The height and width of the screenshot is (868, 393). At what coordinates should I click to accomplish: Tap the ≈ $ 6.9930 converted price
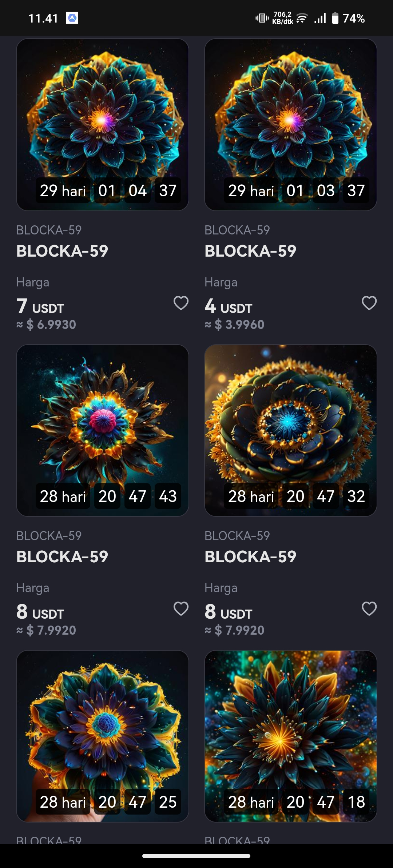coord(46,325)
